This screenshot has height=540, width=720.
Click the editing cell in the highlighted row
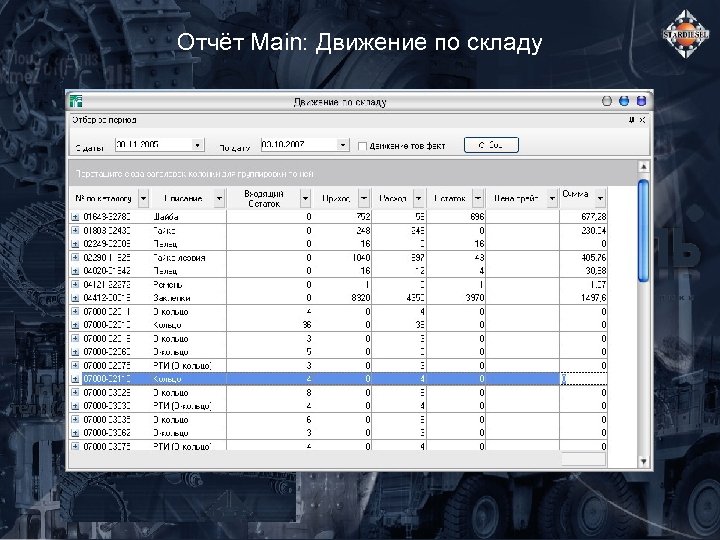pyautogui.click(x=583, y=379)
